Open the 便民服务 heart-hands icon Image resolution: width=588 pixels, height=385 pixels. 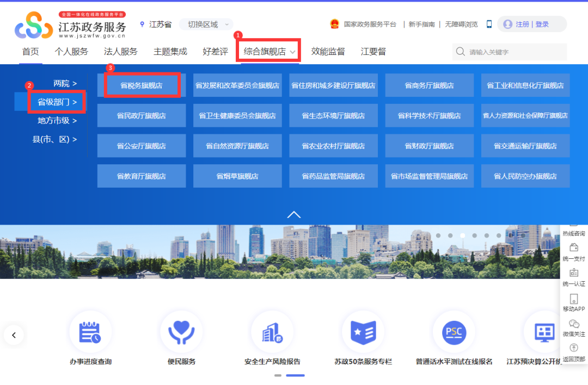click(x=181, y=332)
